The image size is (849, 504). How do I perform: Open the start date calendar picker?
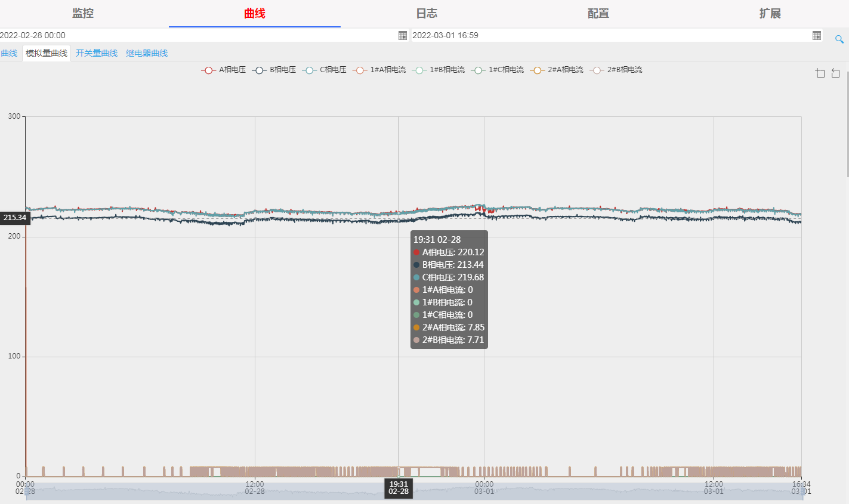(403, 35)
